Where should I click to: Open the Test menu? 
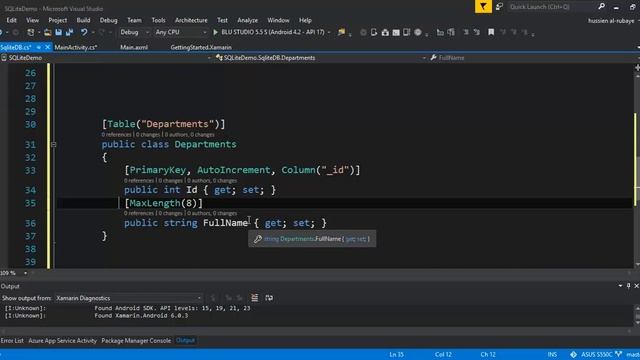coord(222,20)
